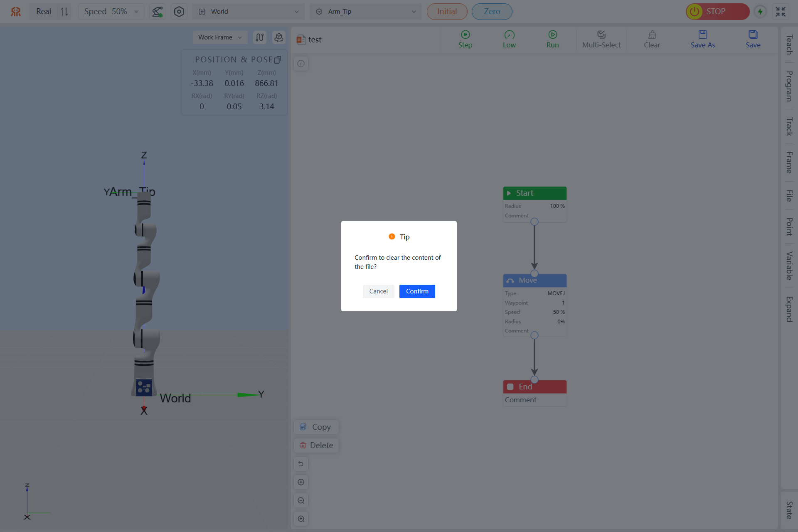Viewport: 798px width, 532px height.
Task: Click the Clear toolbar item
Action: pyautogui.click(x=652, y=39)
